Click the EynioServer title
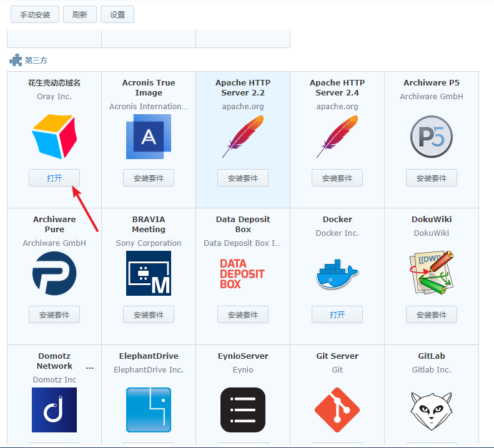Viewport: 494px width, 448px height. tap(243, 356)
